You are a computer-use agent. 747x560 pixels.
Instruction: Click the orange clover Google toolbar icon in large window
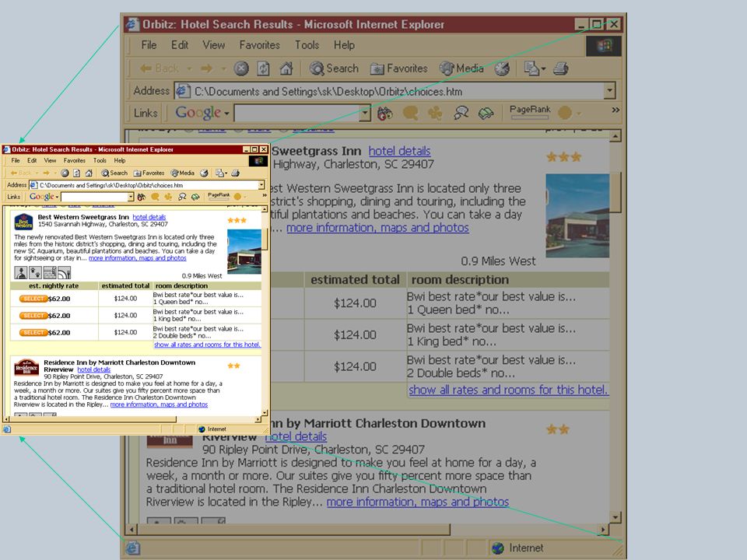coord(435,113)
